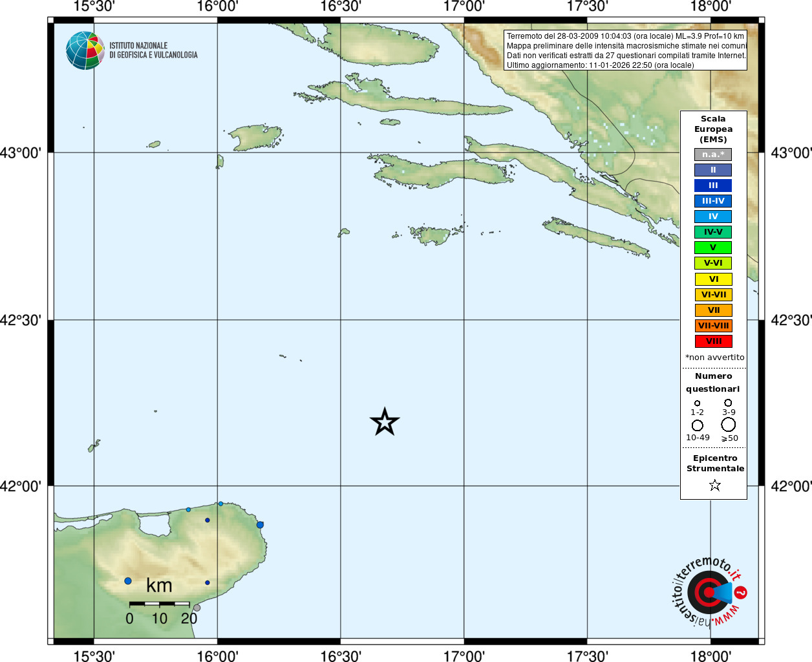812x662 pixels.
Task: Click the 1-2 questionnaires circle symbol
Action: coord(697,403)
